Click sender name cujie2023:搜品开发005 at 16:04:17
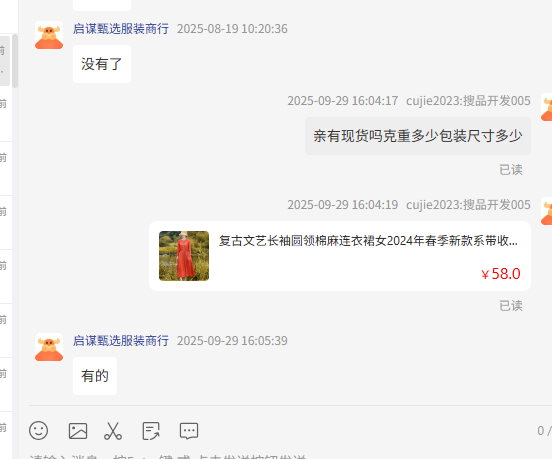 click(468, 101)
